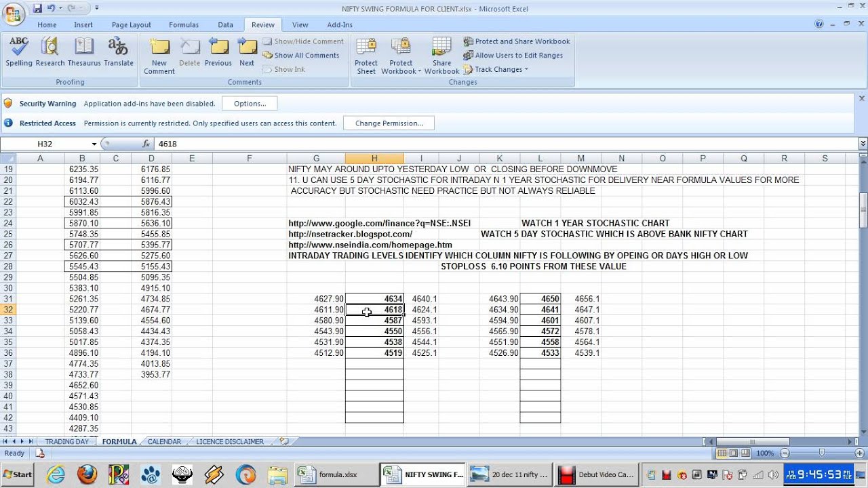This screenshot has width=868, height=488.
Task: Click Show Ink option
Action: (283, 69)
